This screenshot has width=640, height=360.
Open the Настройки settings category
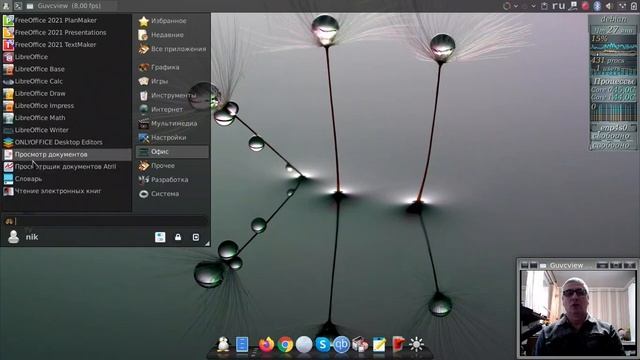pos(172,138)
